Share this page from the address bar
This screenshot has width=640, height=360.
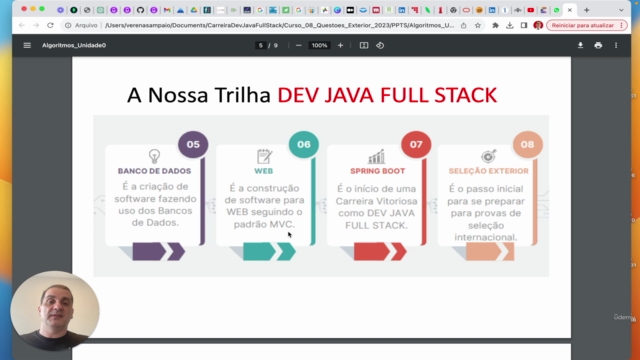pos(464,25)
